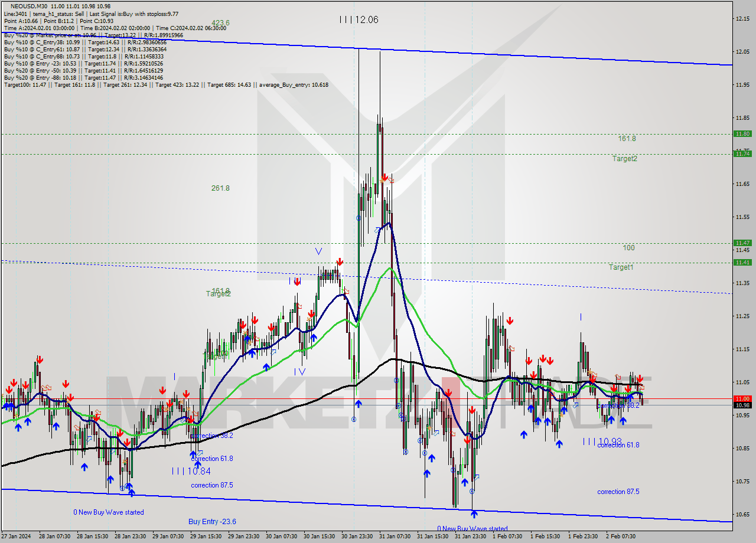This screenshot has height=543, width=756.
Task: Click 'correction 61.8' label above 'I I I 10.84'
Action: pos(211,459)
